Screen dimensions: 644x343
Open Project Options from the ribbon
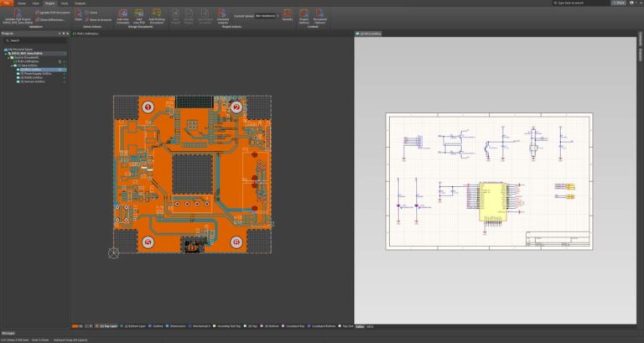click(304, 13)
